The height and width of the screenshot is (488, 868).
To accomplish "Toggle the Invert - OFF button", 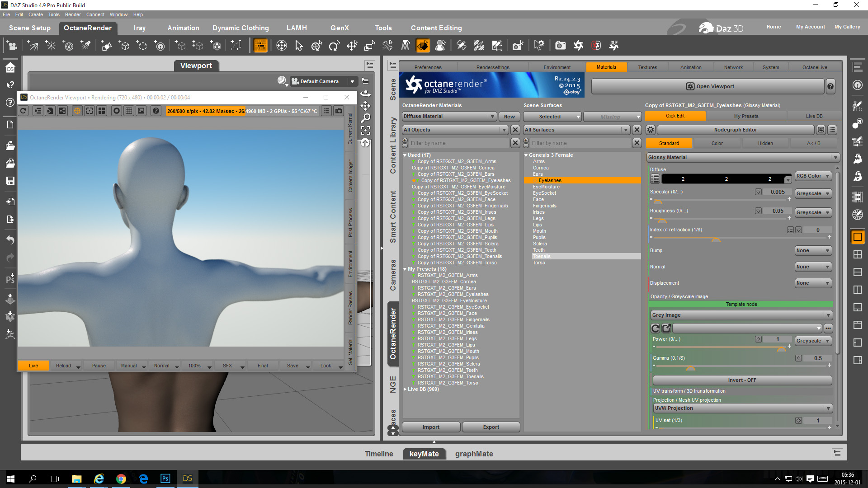I will point(742,380).
